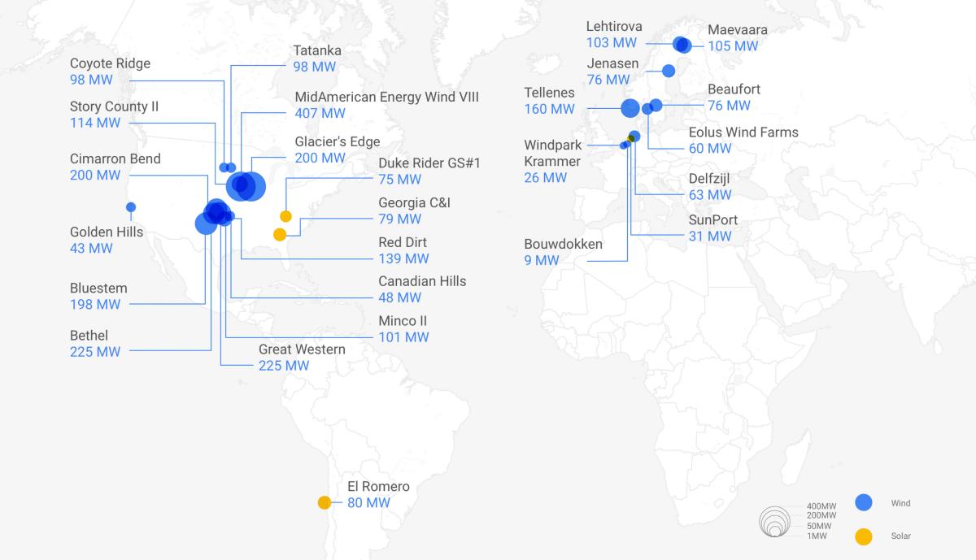This screenshot has height=560, width=976.
Task: Select the largest MidAmerican Energy wind circle
Action: coord(251,186)
